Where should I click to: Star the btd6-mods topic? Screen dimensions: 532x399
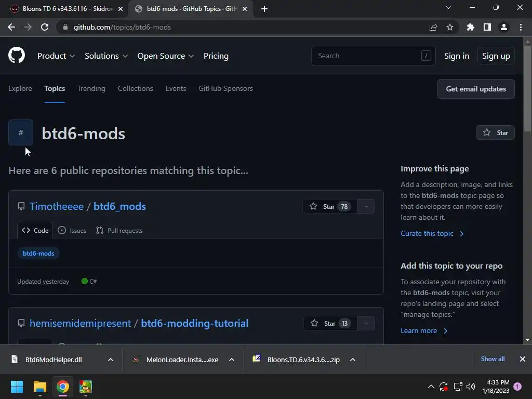(x=495, y=132)
